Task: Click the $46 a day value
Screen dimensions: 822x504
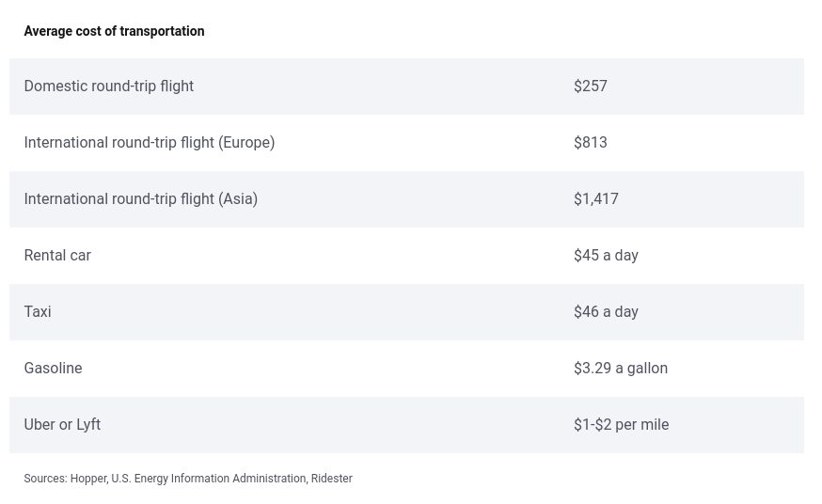Action: (x=606, y=312)
